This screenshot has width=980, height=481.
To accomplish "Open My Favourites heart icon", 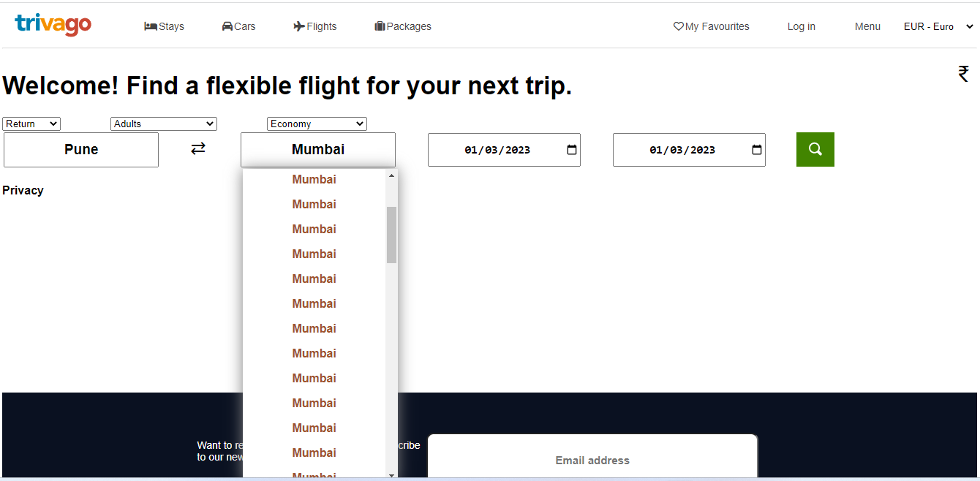I will [678, 26].
